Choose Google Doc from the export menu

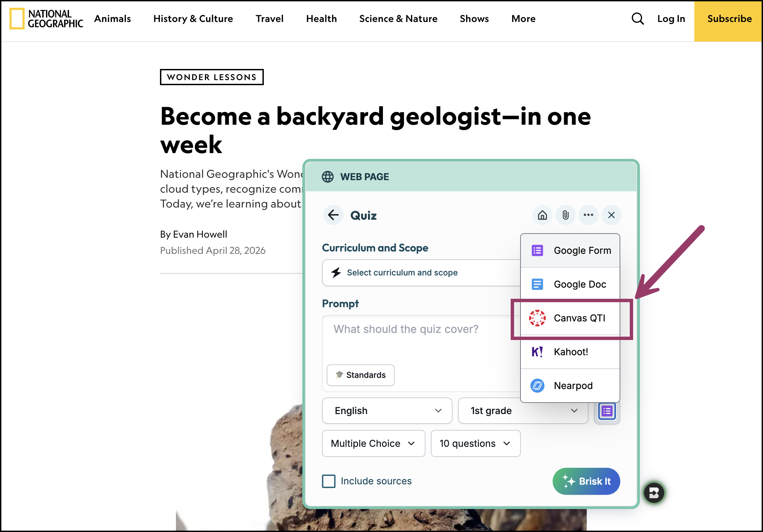pos(570,284)
